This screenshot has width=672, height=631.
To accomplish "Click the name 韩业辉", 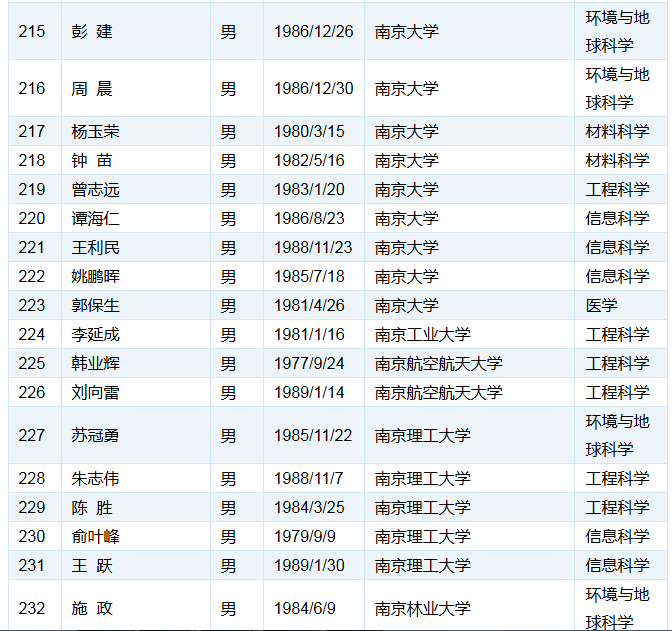I will [95, 363].
